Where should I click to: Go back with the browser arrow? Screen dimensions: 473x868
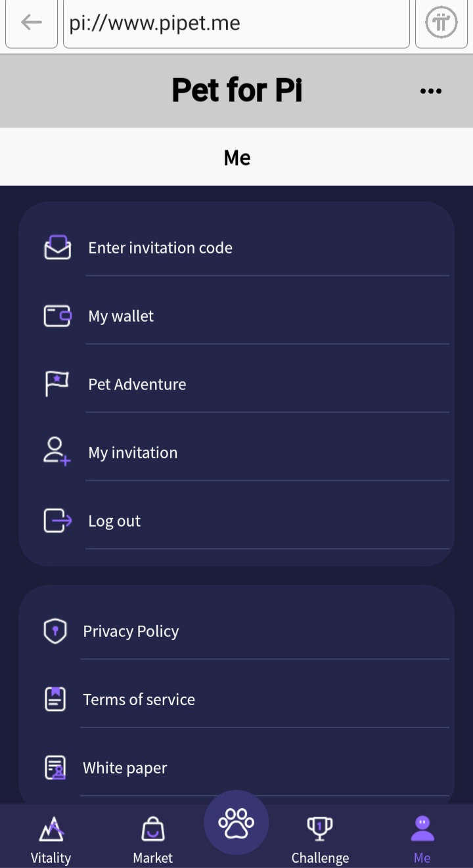(x=31, y=23)
